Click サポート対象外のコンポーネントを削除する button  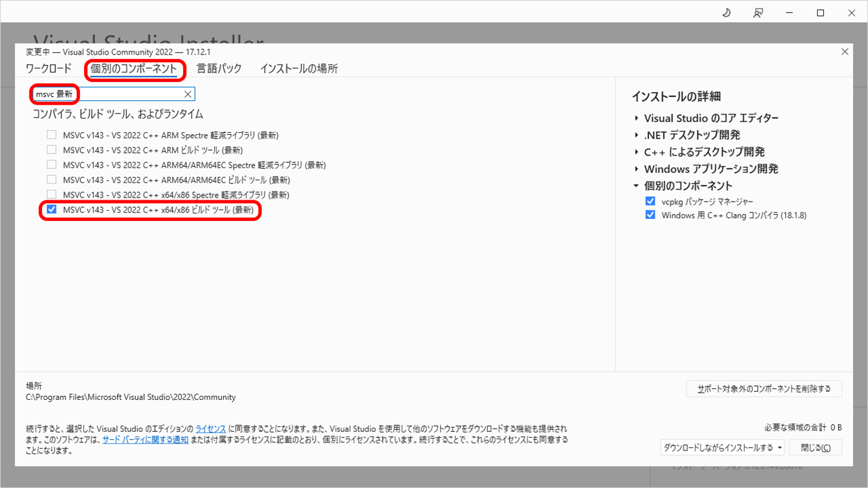pyautogui.click(x=764, y=389)
